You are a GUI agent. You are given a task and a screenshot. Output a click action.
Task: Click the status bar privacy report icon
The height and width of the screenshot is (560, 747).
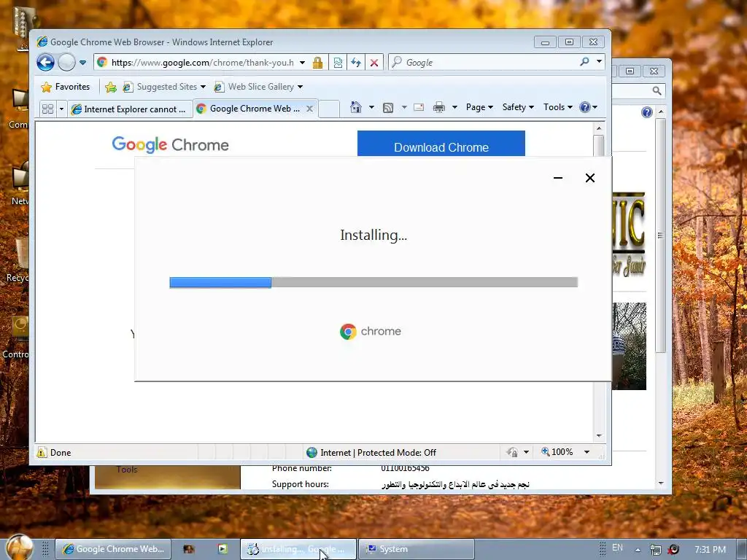tap(513, 452)
